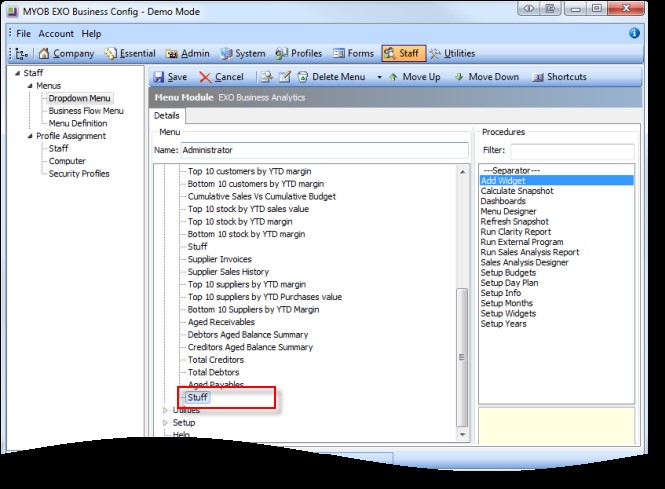The image size is (665, 489).
Task: Select Total Creditors menu item
Action: [216, 360]
